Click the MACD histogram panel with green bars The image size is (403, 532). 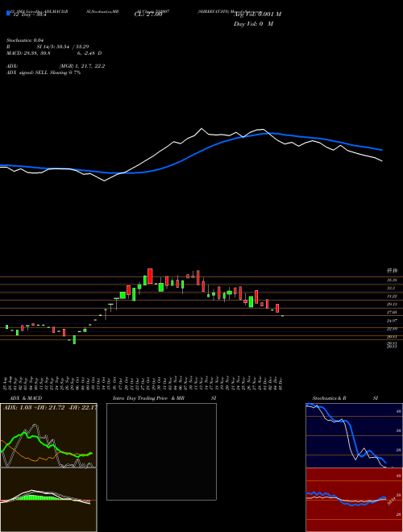[48, 500]
